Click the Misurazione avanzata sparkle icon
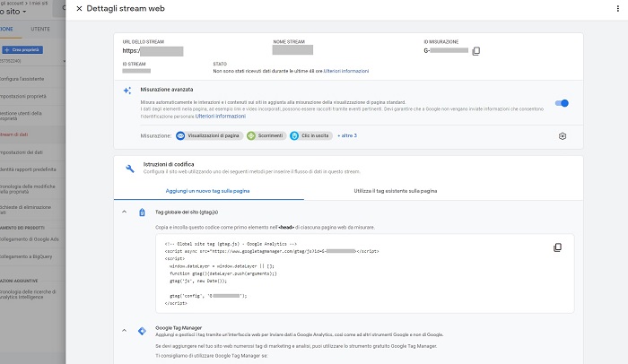This screenshot has height=364, width=628. click(x=127, y=91)
